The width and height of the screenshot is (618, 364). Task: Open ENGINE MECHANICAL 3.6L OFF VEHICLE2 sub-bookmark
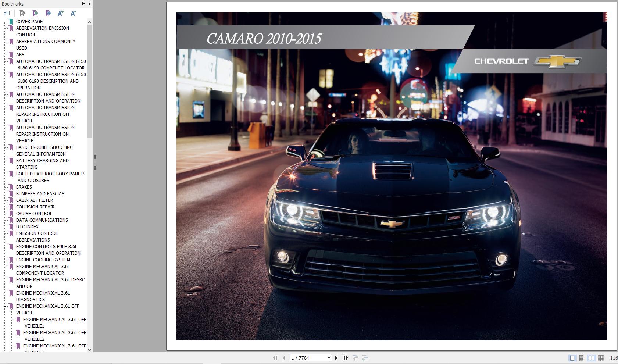(x=54, y=336)
